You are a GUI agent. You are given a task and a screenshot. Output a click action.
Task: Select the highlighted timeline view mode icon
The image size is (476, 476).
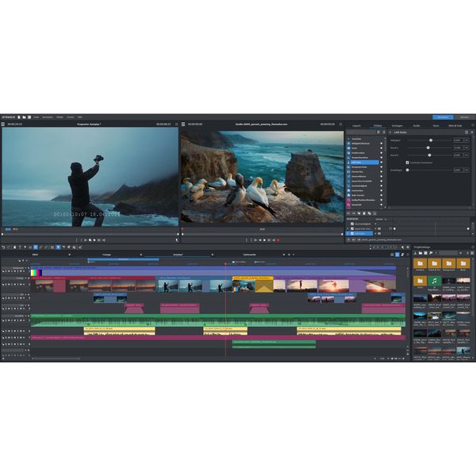pos(397,255)
